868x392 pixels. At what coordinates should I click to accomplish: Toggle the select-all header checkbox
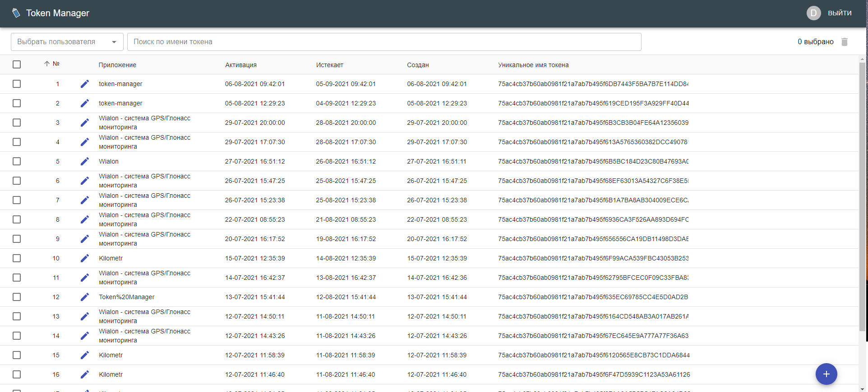17,64
